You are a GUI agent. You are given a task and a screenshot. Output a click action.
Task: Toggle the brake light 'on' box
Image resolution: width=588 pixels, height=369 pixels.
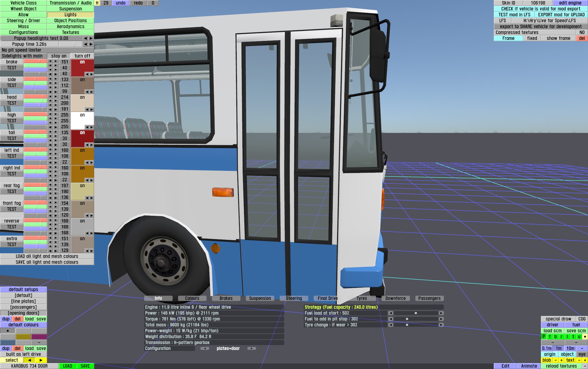pos(82,62)
